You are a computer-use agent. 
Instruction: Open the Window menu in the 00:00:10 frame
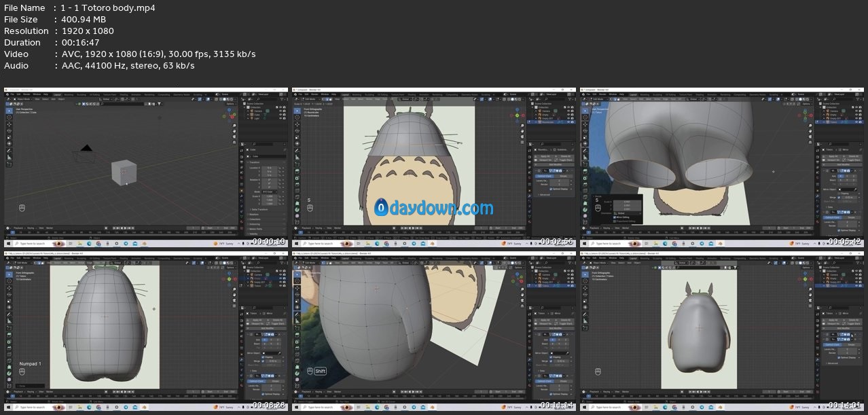[x=37, y=94]
